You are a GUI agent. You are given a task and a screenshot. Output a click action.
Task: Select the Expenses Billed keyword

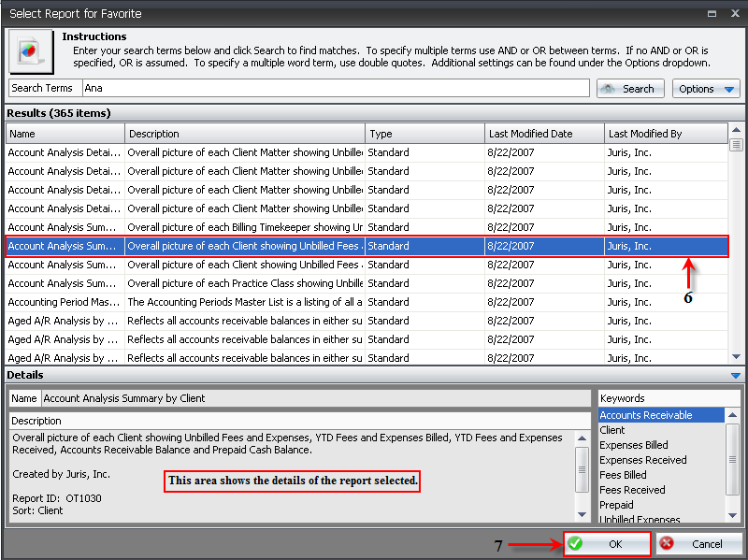coord(660,445)
